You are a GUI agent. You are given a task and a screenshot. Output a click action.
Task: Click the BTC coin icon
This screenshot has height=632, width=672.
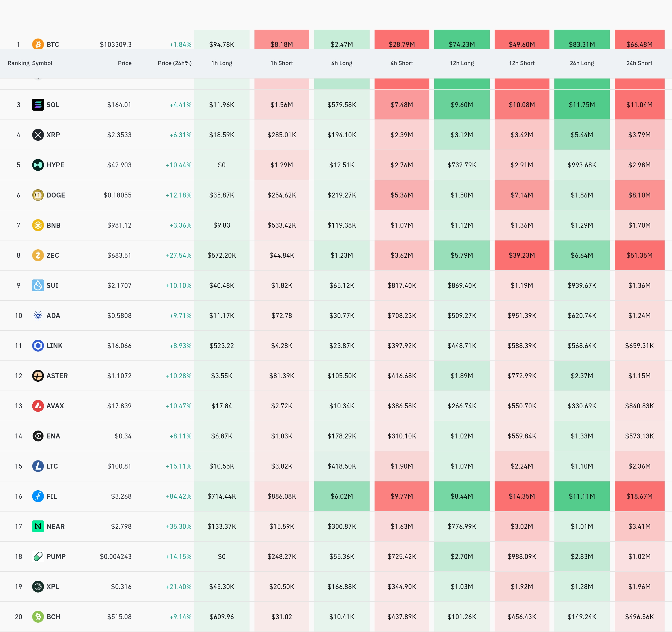click(38, 44)
